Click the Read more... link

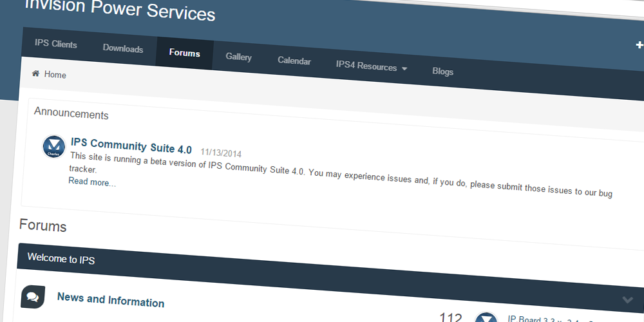(92, 182)
